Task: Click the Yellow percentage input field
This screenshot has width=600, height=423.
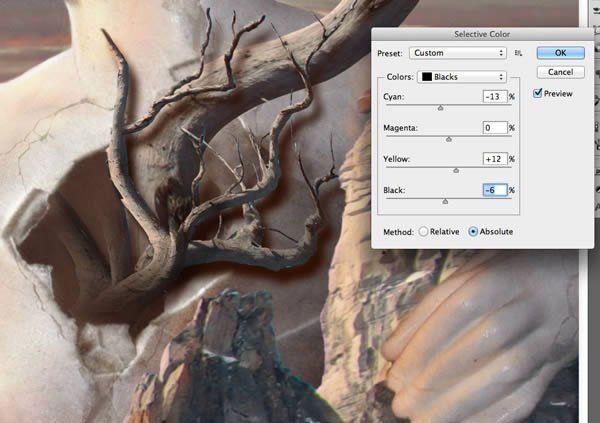Action: [495, 159]
